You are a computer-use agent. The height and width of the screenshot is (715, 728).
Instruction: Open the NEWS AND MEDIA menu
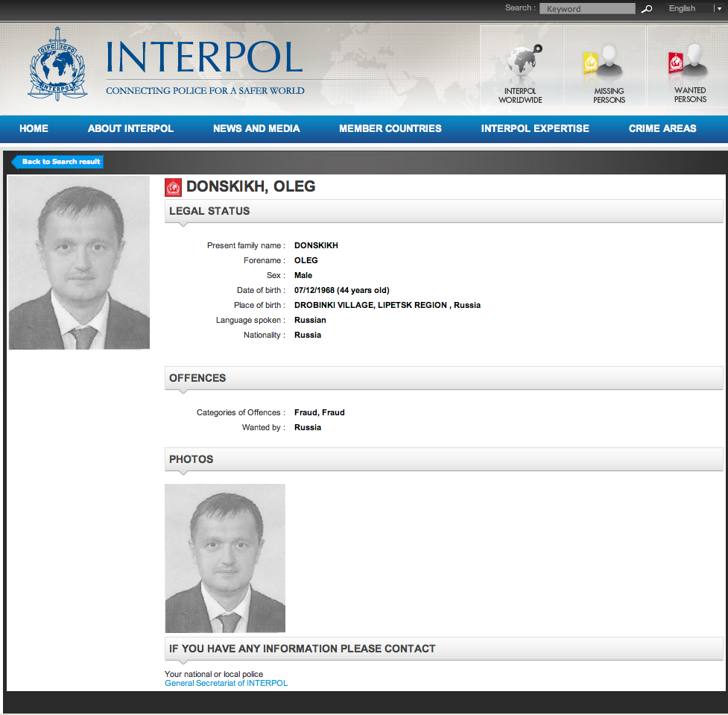(256, 128)
